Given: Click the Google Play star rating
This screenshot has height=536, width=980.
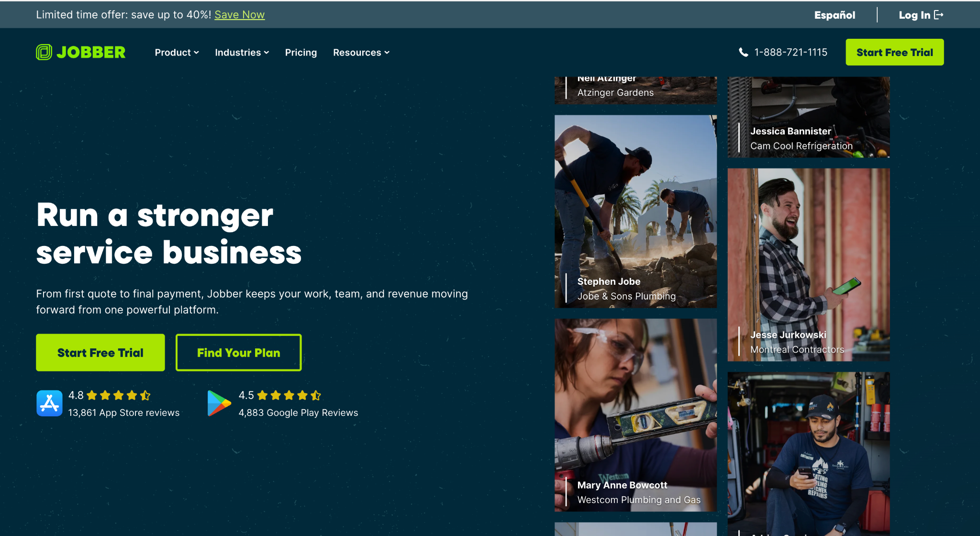Looking at the screenshot, I should tap(289, 395).
